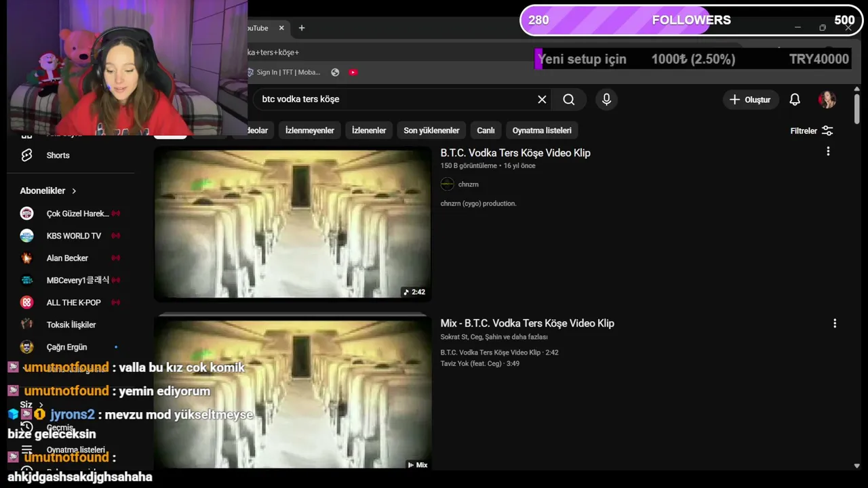Open the Toksik İlişkiler subscription
Screen dimensions: 868x488
click(x=71, y=325)
